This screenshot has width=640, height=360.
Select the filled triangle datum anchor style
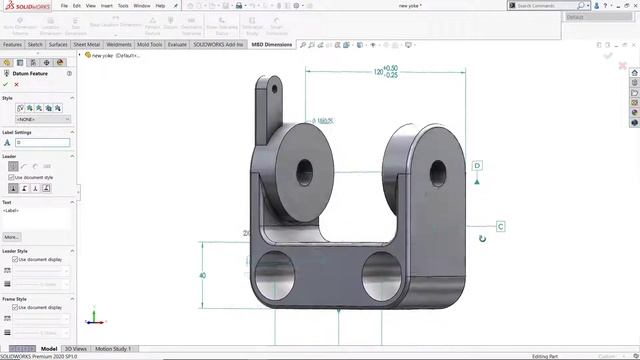point(13,188)
